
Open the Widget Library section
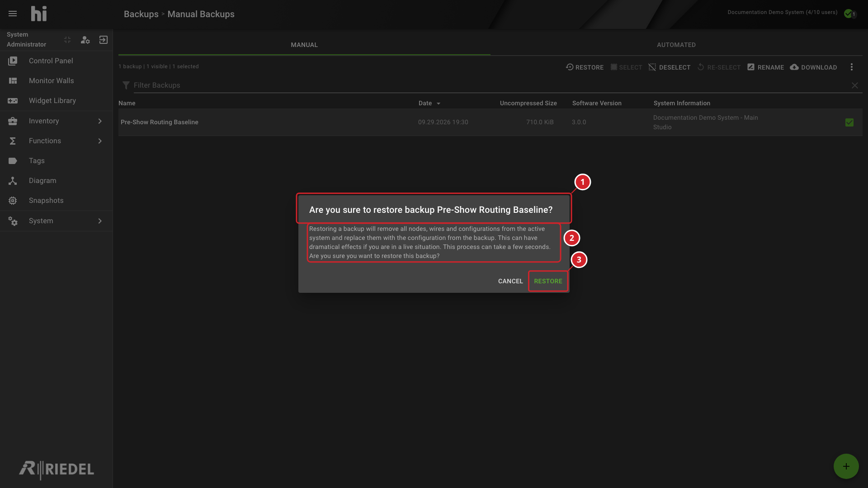[56, 100]
